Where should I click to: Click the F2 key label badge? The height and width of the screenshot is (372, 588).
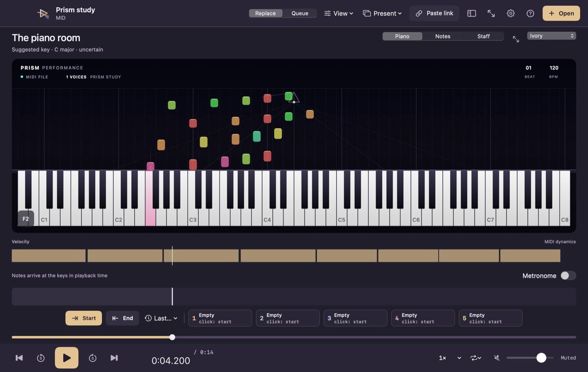tap(26, 219)
